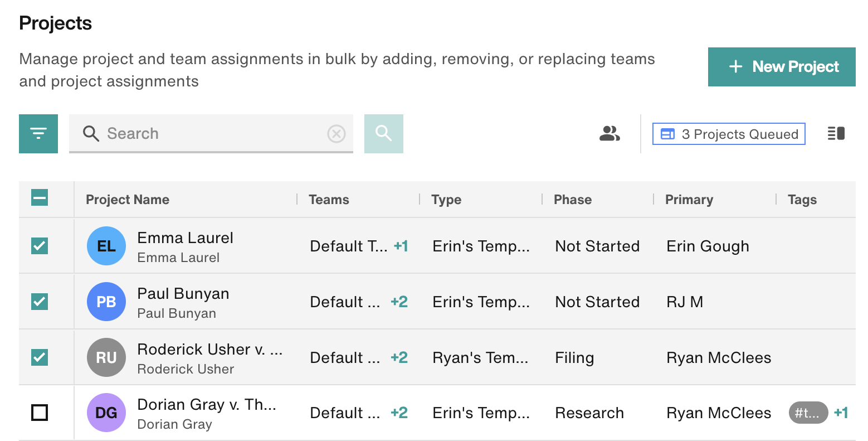Check the Dorian Gray row checkbox
Viewport: 868px width, 441px height.
[x=40, y=413]
